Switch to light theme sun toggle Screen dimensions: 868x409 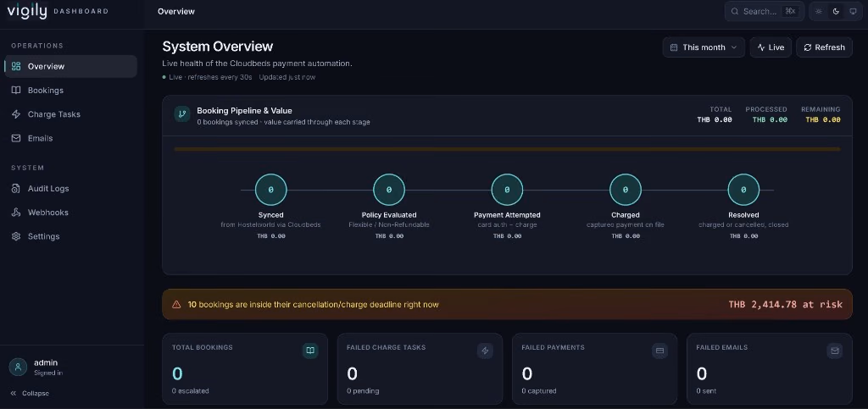(819, 11)
